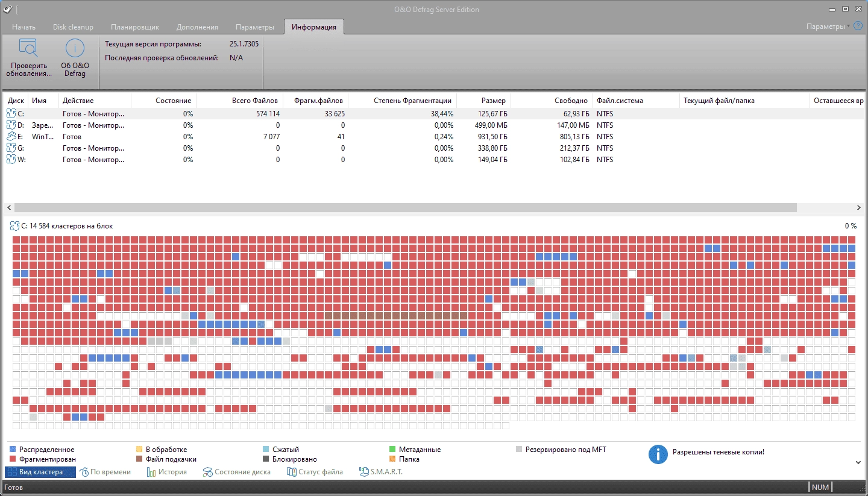The image size is (868, 496).
Task: Sort by the Свободно column header
Action: pos(551,101)
